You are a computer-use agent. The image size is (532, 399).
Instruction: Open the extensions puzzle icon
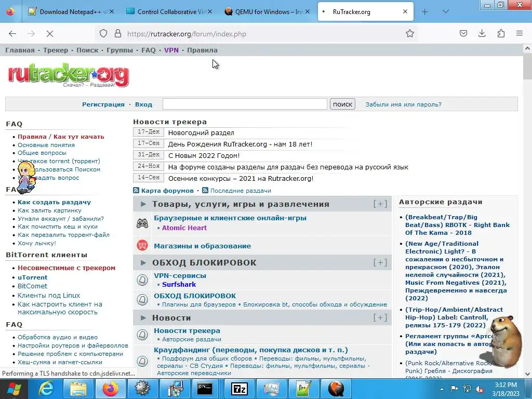[x=501, y=33]
